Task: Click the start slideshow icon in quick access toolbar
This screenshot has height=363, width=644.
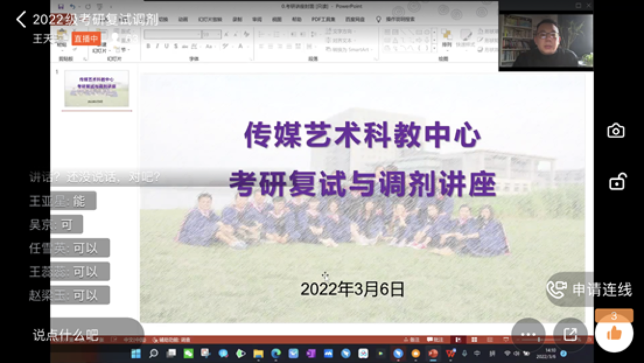Action: click(x=100, y=7)
